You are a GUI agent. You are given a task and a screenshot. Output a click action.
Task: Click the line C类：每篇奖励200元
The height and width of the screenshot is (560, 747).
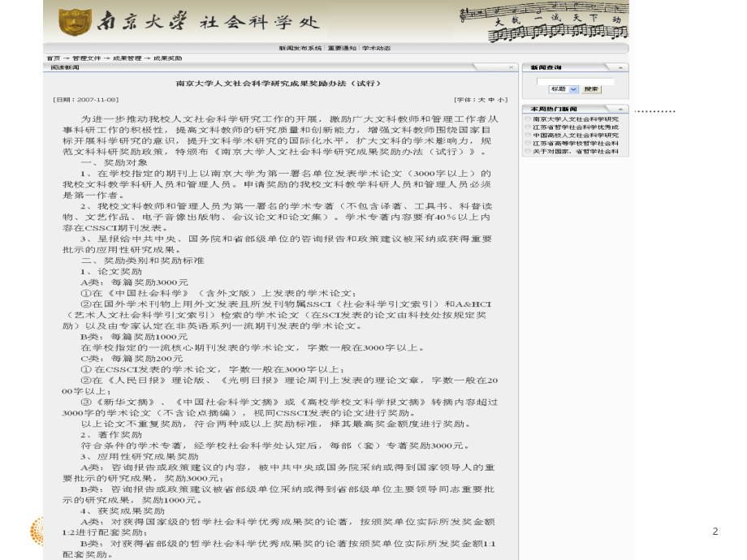132,359
